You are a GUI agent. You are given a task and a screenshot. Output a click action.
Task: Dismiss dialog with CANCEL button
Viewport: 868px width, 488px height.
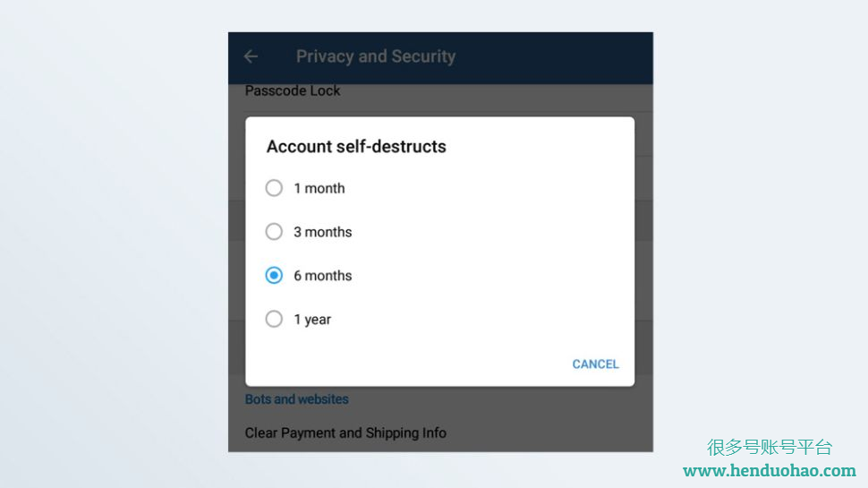point(596,364)
